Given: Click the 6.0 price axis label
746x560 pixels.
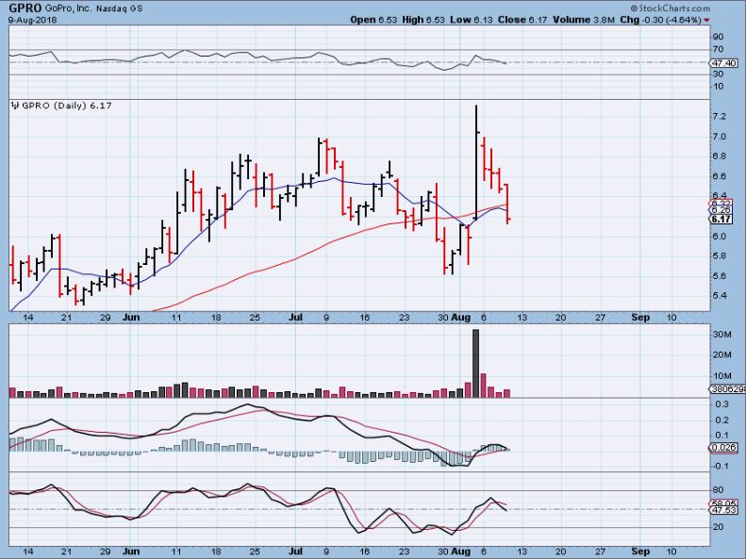Looking at the screenshot, I should [x=720, y=237].
